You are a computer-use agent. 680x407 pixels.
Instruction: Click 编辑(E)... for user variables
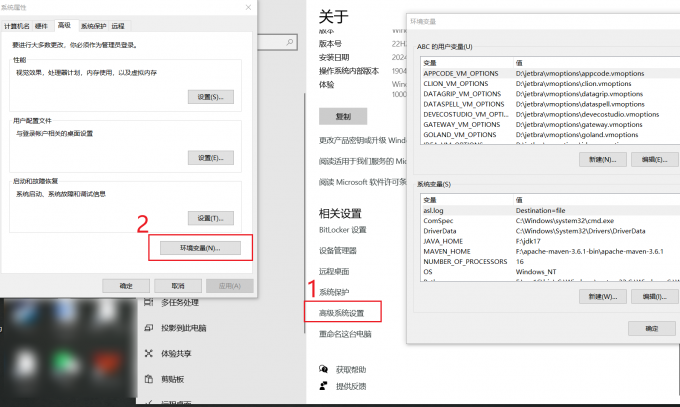click(x=655, y=159)
